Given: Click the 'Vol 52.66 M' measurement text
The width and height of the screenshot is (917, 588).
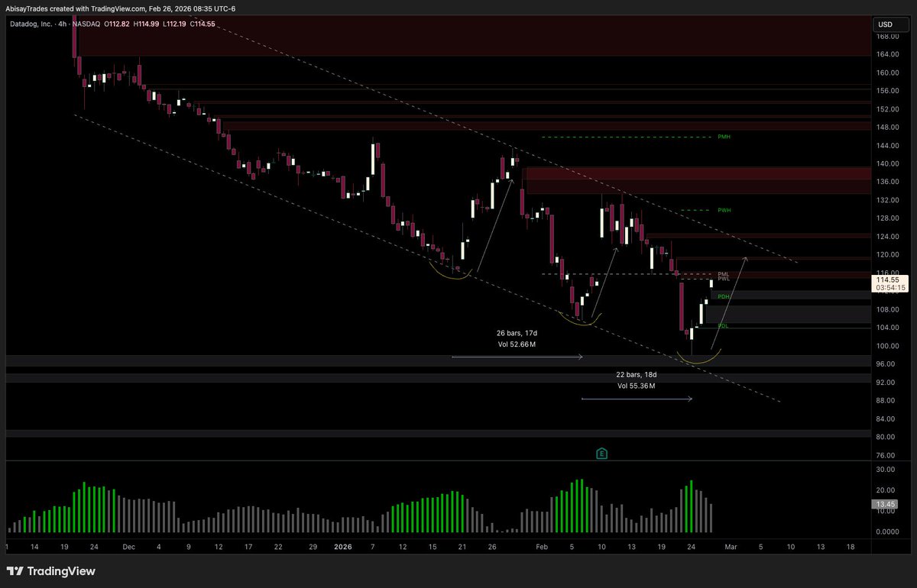Looking at the screenshot, I should (517, 344).
